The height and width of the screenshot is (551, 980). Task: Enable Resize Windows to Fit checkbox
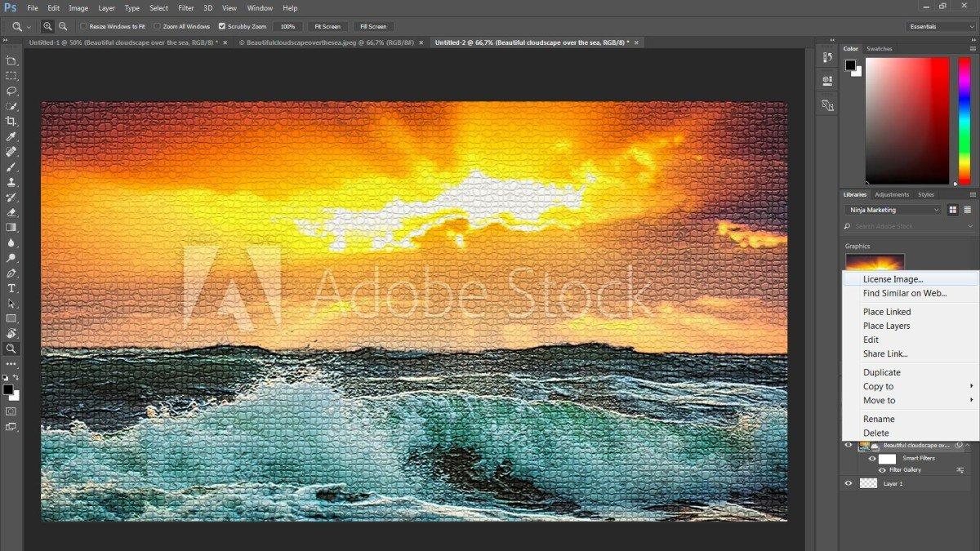click(x=83, y=26)
